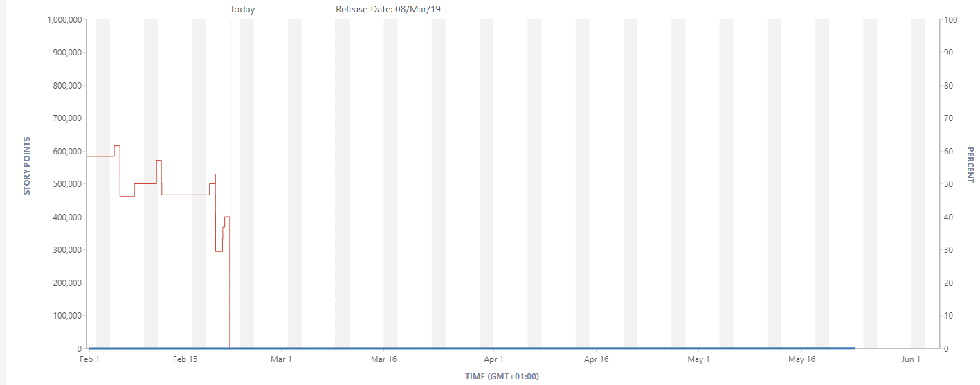Click the '40' percent tick label
The width and height of the screenshot is (980, 385).
[948, 217]
